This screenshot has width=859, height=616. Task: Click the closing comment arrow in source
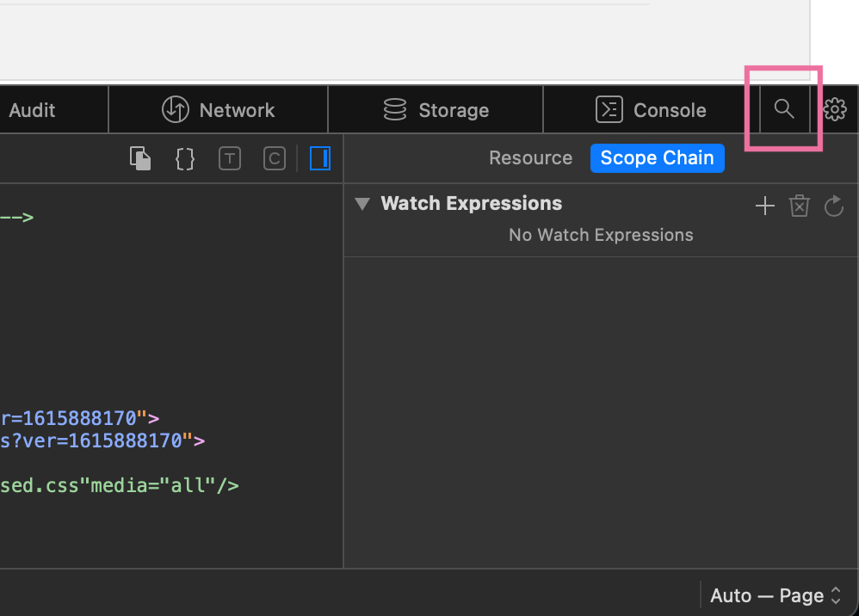[x=17, y=217]
